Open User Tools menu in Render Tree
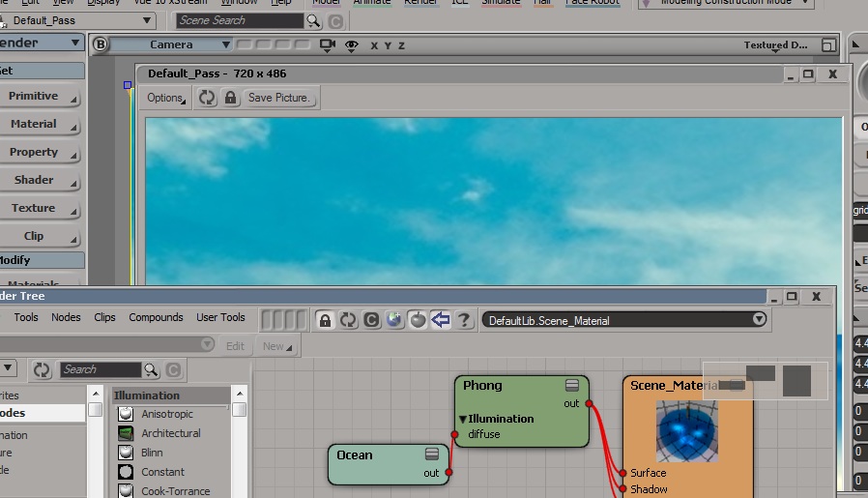Viewport: 868px width, 498px height. tap(220, 317)
